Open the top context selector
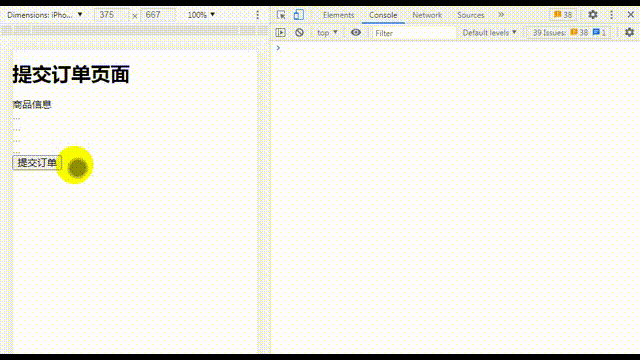Viewport: 640px width, 360px height. [327, 33]
